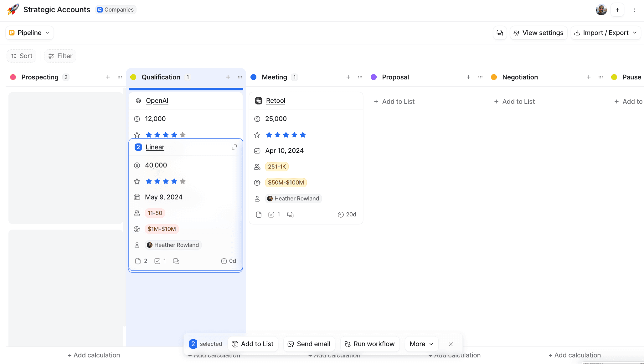Open Proposal column options handle
Screen dimensions: 644x364
click(480, 77)
